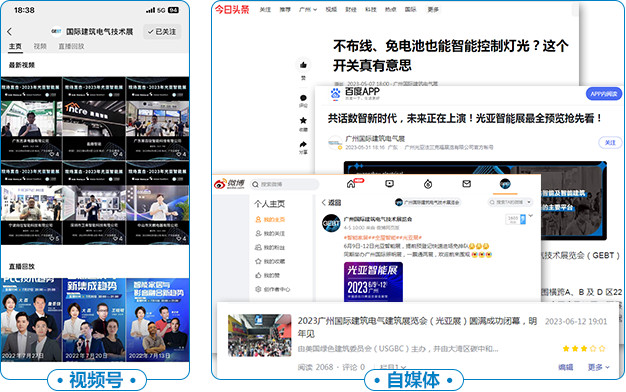Click the Baidu headline 共话数智新时代

click(x=465, y=118)
